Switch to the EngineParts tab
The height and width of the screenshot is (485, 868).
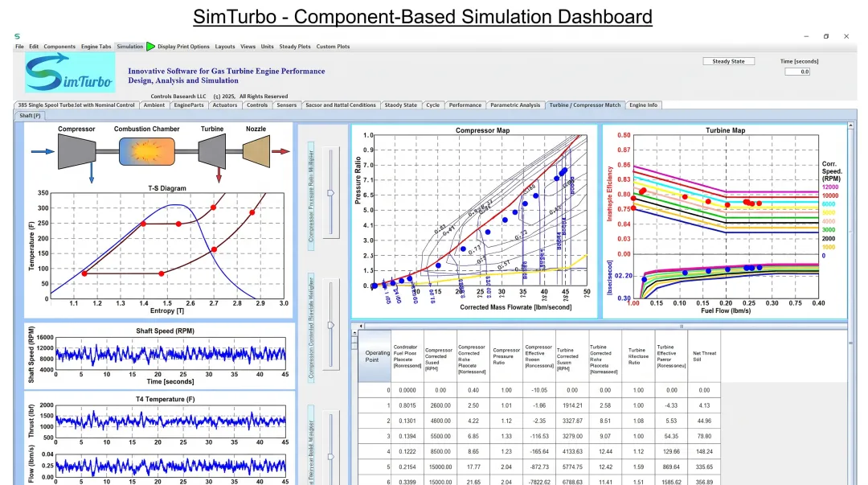[189, 105]
